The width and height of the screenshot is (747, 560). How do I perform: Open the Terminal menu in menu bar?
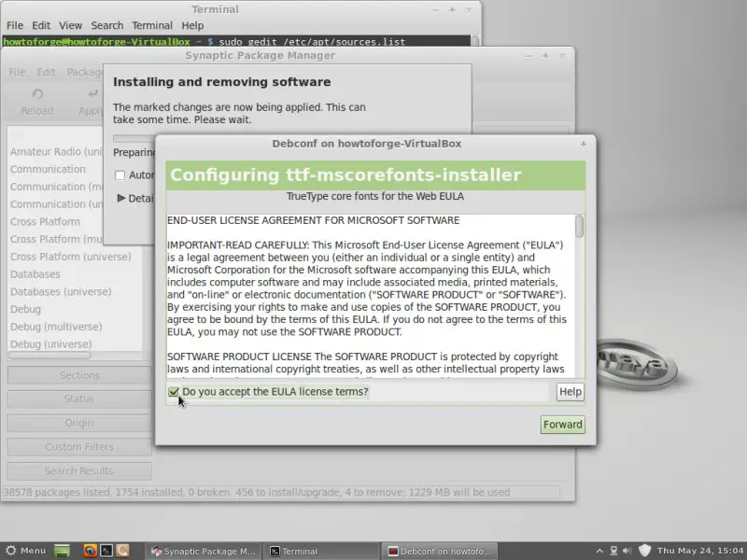(x=152, y=25)
